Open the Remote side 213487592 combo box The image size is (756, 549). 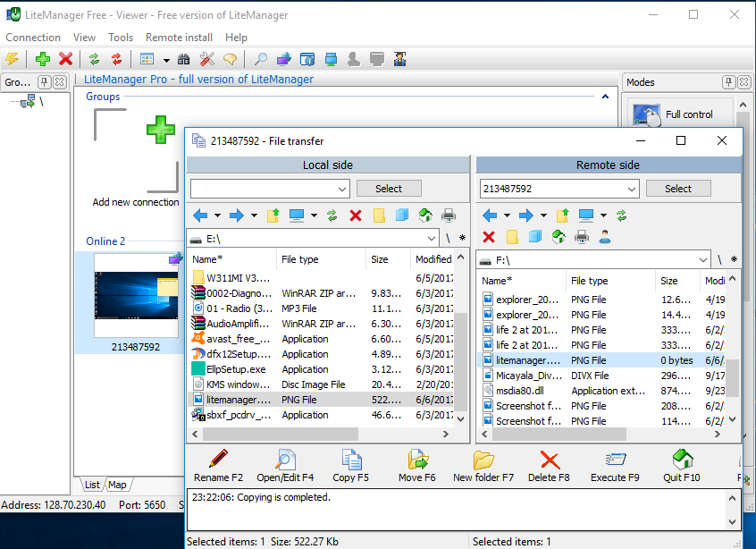(x=559, y=189)
